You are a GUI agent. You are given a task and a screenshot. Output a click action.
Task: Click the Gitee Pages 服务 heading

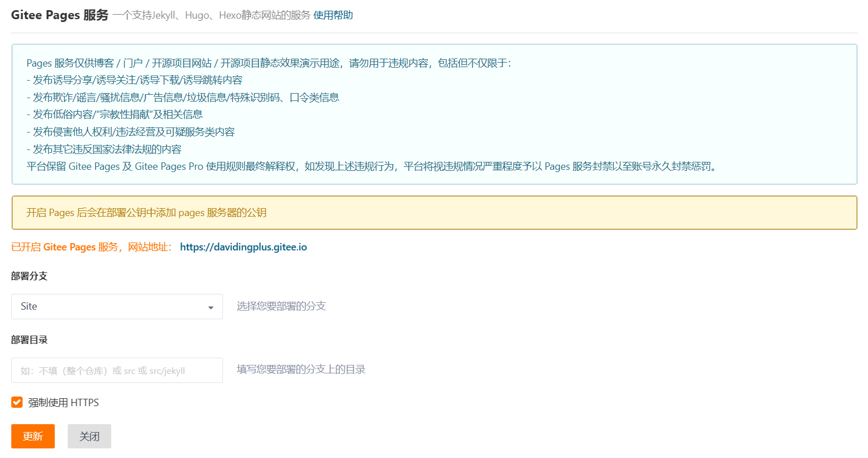(60, 15)
